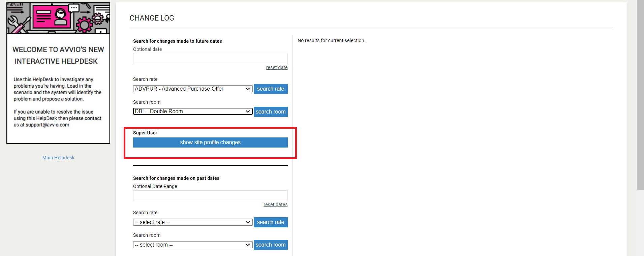The height and width of the screenshot is (256, 644).
Task: Click search room button for past dates
Action: 271,245
